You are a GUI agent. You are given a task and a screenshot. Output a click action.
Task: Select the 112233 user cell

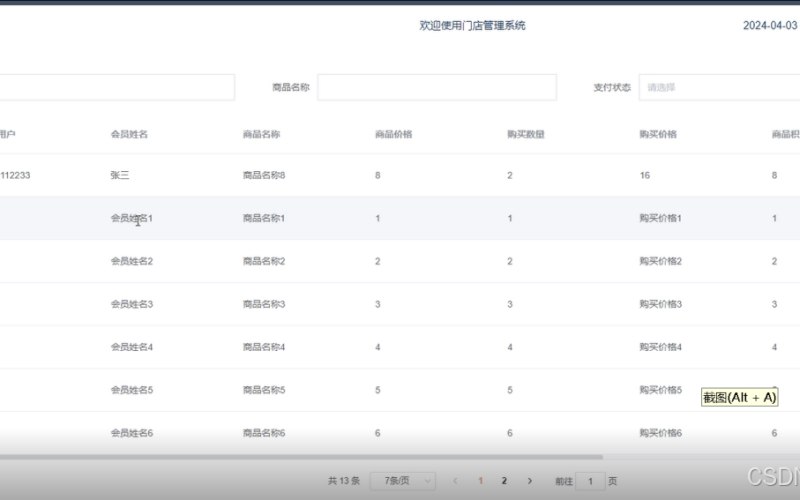pyautogui.click(x=15, y=175)
